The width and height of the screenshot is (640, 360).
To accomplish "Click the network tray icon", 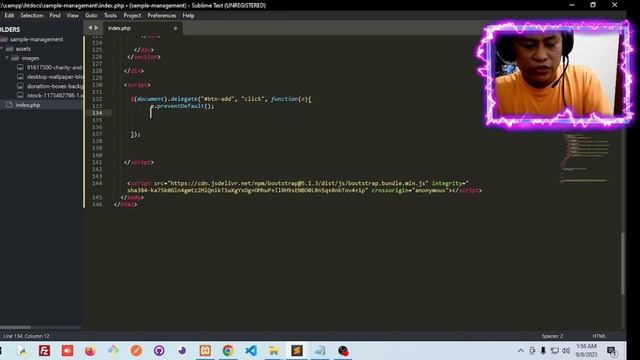I will click(554, 351).
